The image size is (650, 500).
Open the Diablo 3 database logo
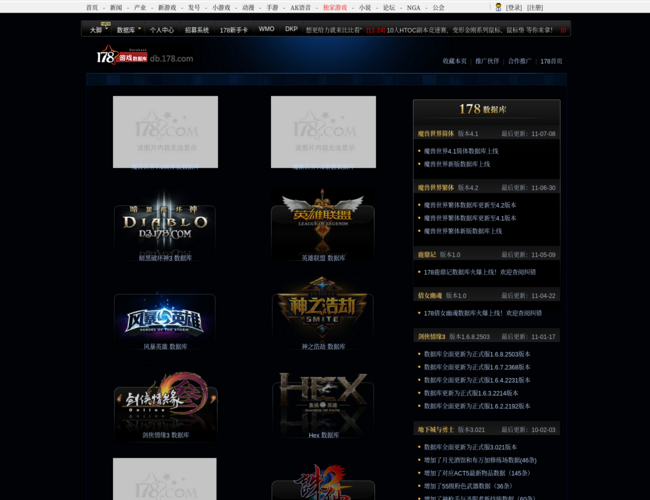pos(165,222)
